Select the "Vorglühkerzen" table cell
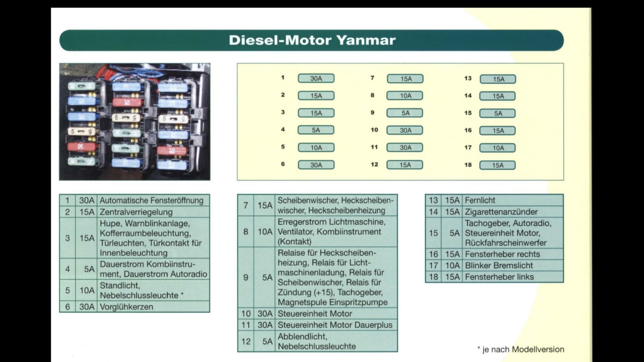 click(153, 307)
